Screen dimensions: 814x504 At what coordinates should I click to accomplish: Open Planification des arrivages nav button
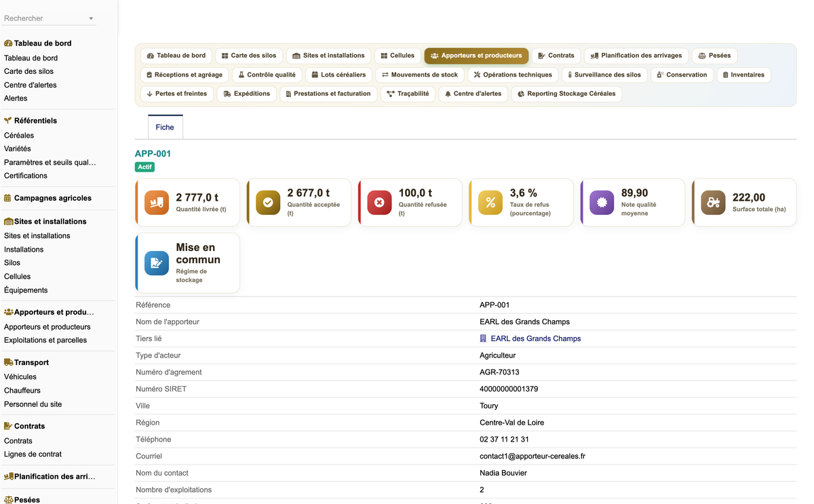click(636, 56)
